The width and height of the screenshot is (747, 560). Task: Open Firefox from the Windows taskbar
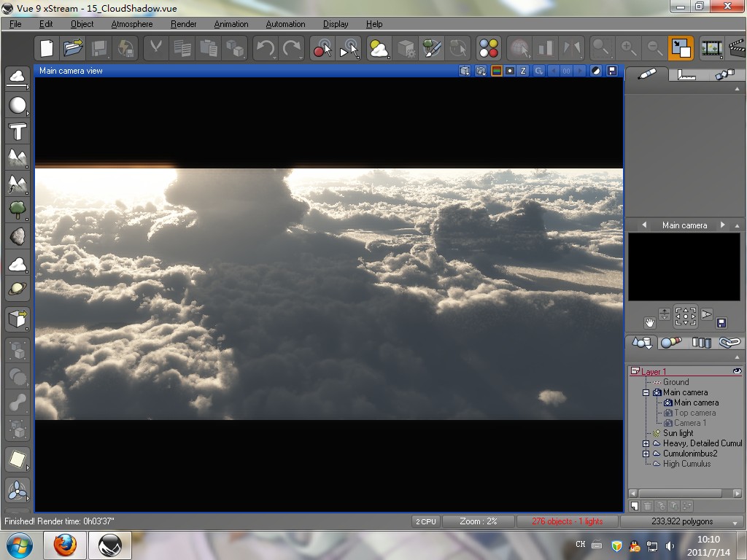[x=65, y=545]
